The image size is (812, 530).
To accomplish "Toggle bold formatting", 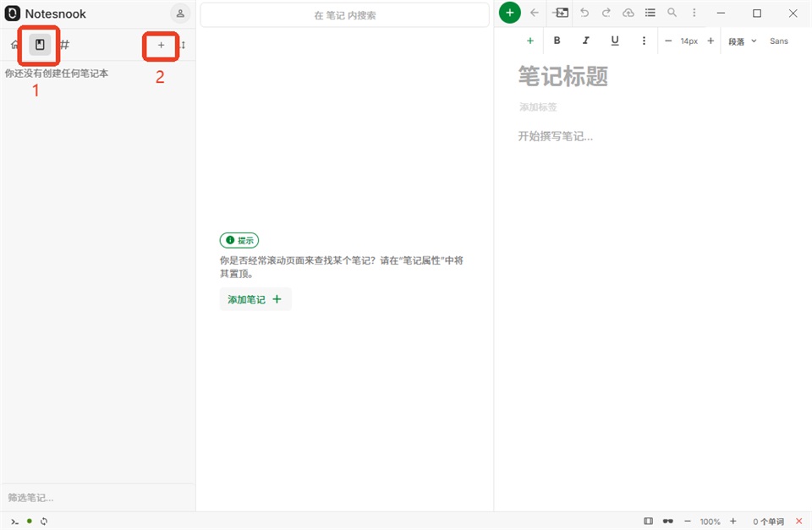I will (x=557, y=41).
